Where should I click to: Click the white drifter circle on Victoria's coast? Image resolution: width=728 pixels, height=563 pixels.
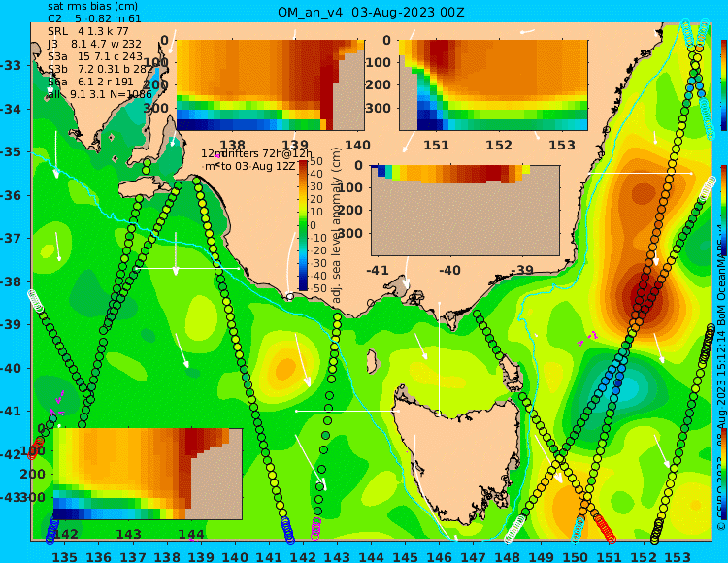coord(290,296)
